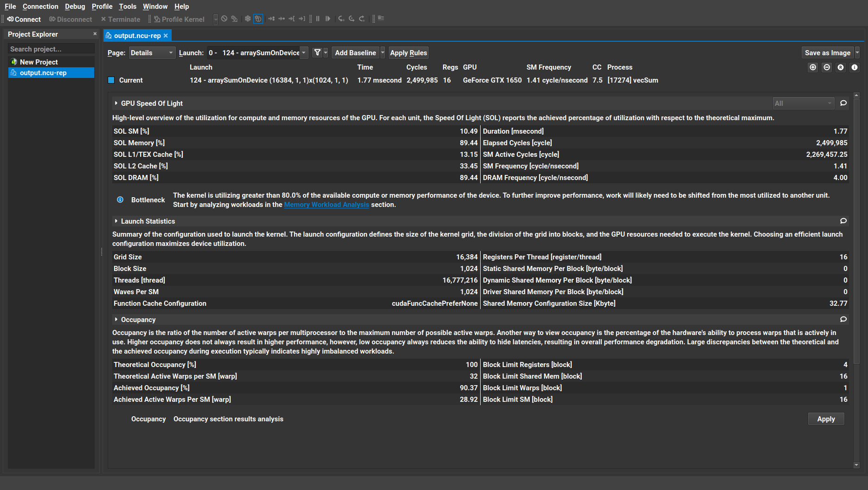Click the resume play-bar toolbar icon
Image resolution: width=868 pixels, height=490 pixels.
pos(328,19)
